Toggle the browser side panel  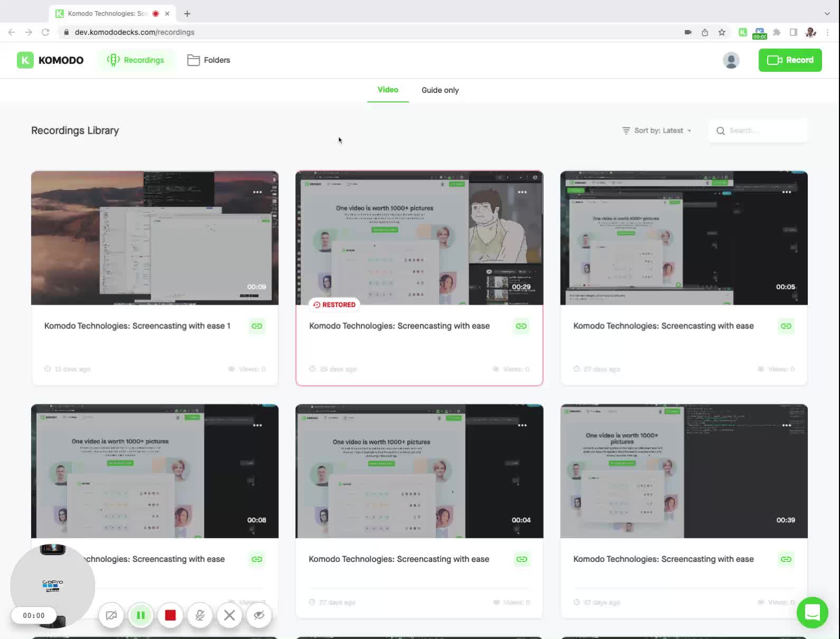click(x=794, y=32)
